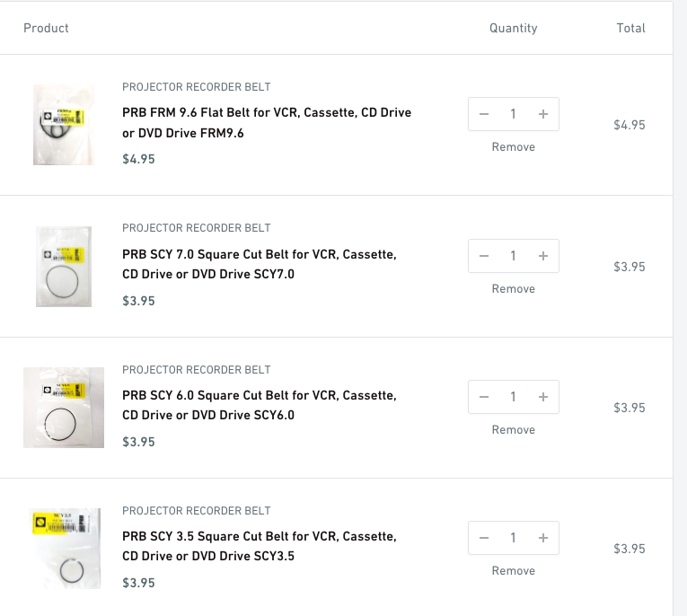The image size is (687, 616).
Task: Increase quantity of SCY 6.0 belt
Action: point(542,397)
